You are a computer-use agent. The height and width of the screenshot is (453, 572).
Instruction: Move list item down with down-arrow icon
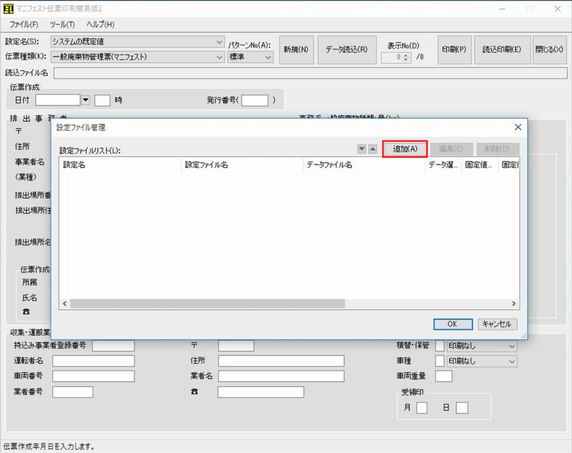pos(361,149)
